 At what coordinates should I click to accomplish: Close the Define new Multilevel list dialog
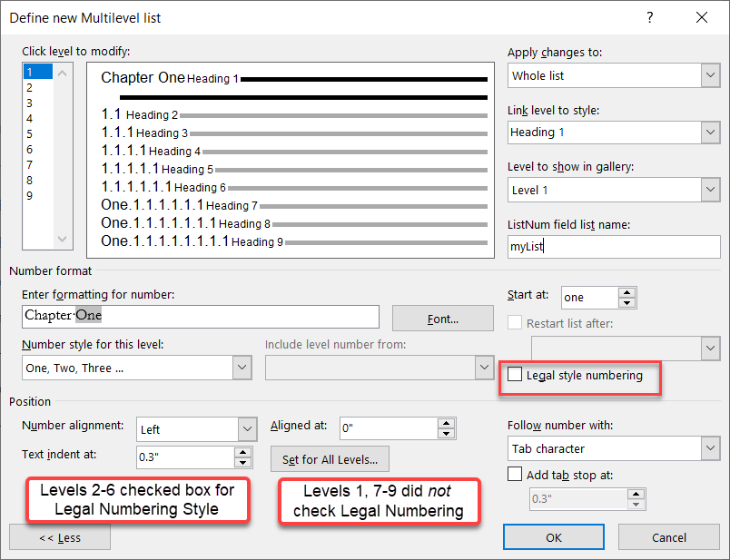[702, 17]
